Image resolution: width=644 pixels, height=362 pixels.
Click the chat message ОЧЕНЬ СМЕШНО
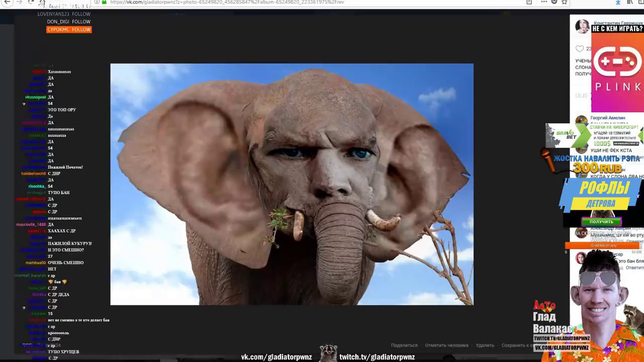tap(66, 262)
